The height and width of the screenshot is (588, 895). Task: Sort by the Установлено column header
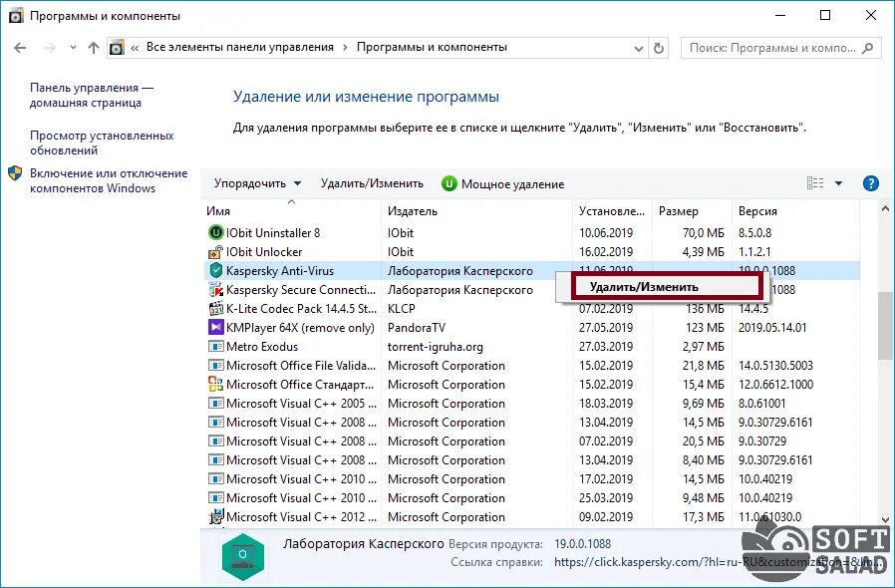pos(612,210)
